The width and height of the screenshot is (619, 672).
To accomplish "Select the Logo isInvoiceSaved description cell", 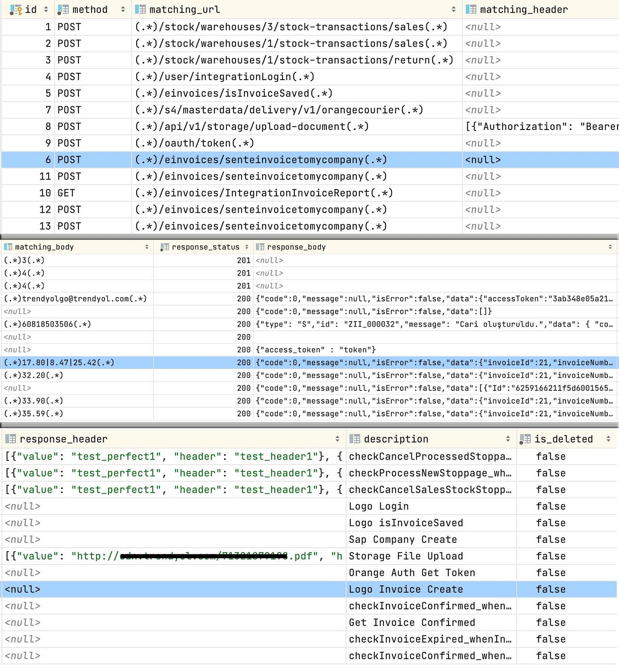I will pyautogui.click(x=431, y=523).
